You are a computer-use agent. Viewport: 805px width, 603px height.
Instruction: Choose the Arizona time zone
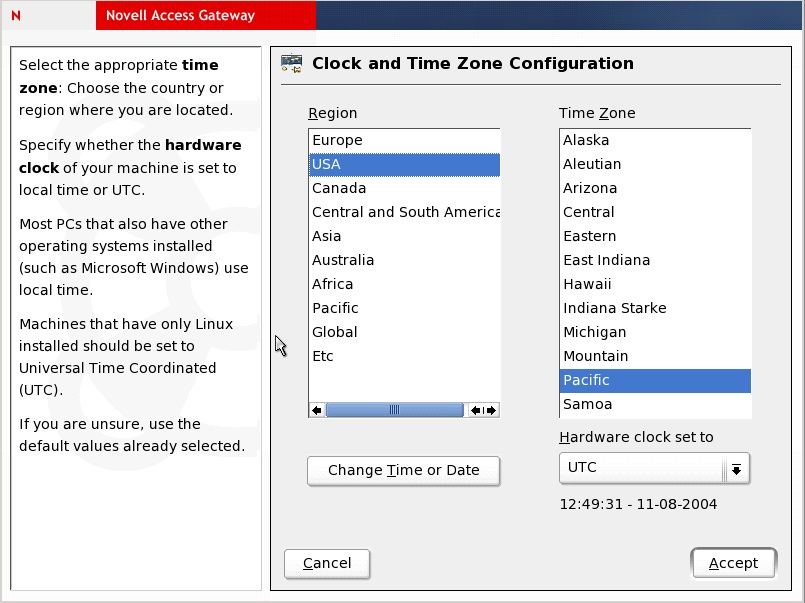click(590, 188)
